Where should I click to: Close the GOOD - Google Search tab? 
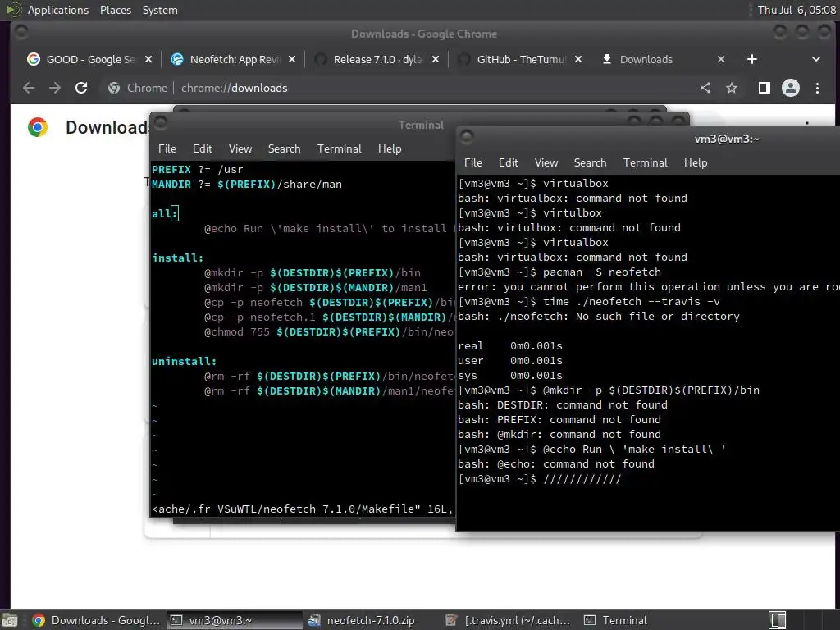coord(148,59)
